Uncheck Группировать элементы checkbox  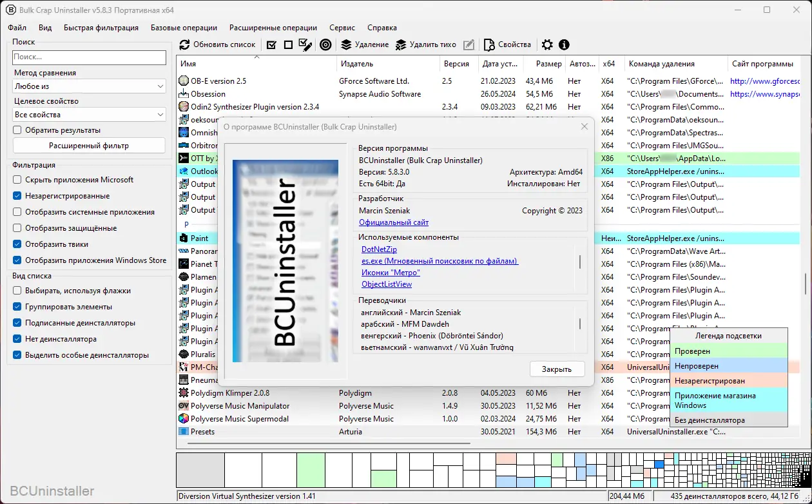(x=17, y=307)
